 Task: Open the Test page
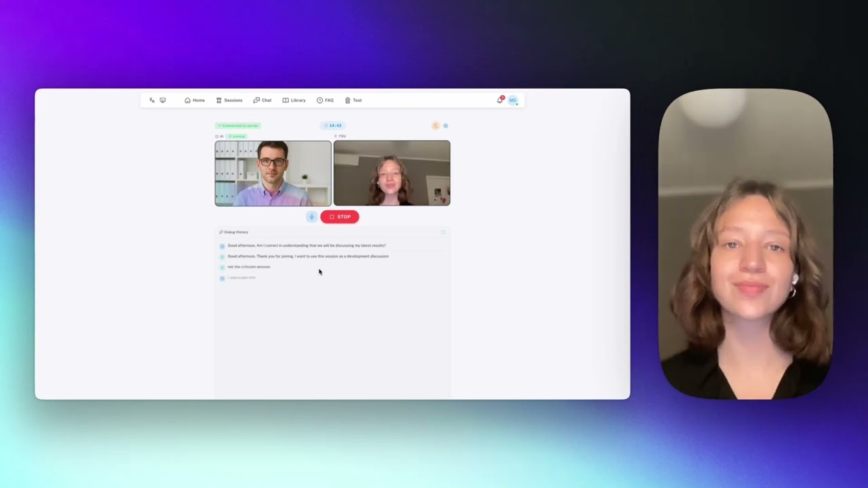[x=353, y=100]
